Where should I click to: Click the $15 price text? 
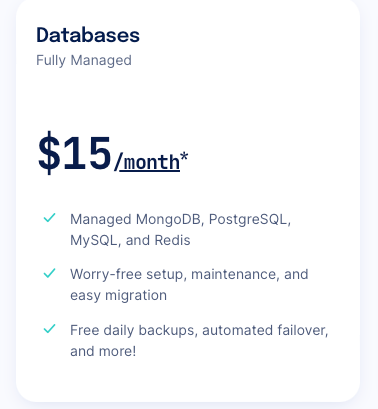[x=74, y=154]
